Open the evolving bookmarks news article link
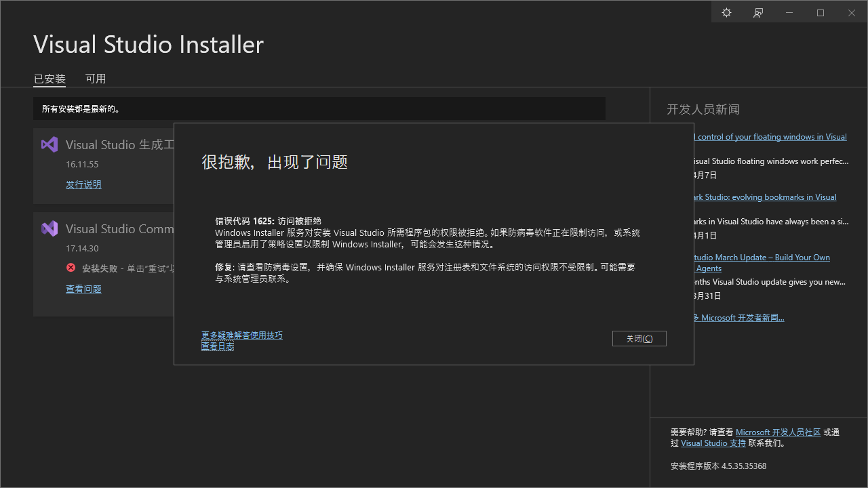Viewport: 868px width, 488px height. click(766, 197)
